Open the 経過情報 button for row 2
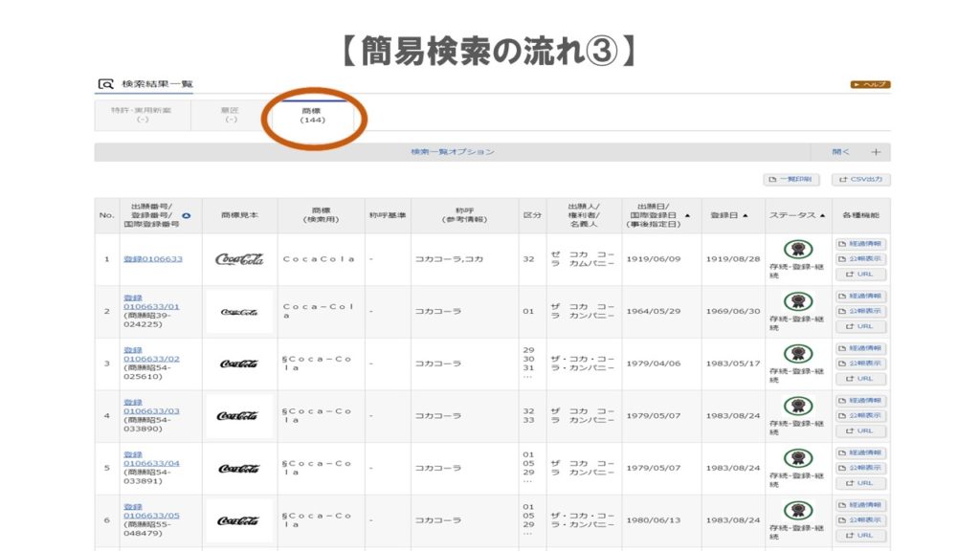 click(861, 297)
